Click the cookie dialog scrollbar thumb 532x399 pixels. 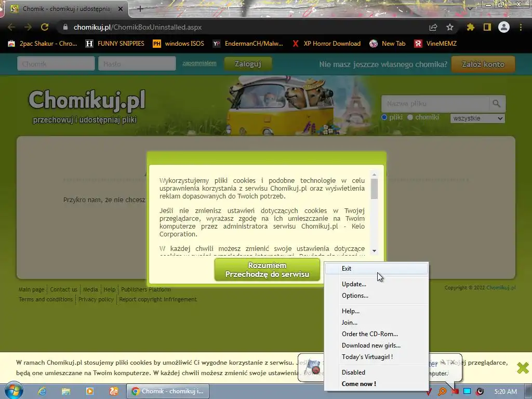[374, 189]
